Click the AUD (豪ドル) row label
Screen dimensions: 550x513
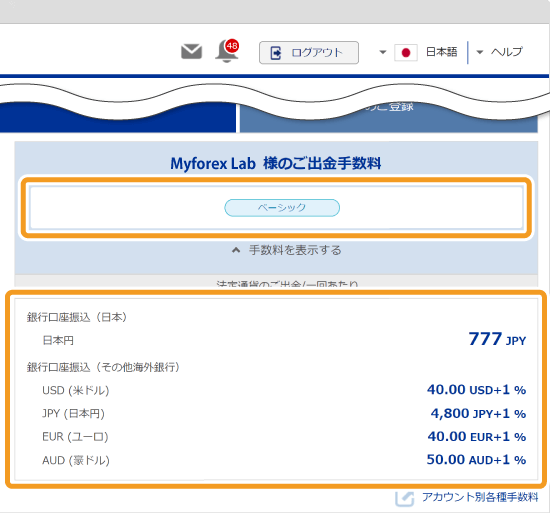click(76, 460)
